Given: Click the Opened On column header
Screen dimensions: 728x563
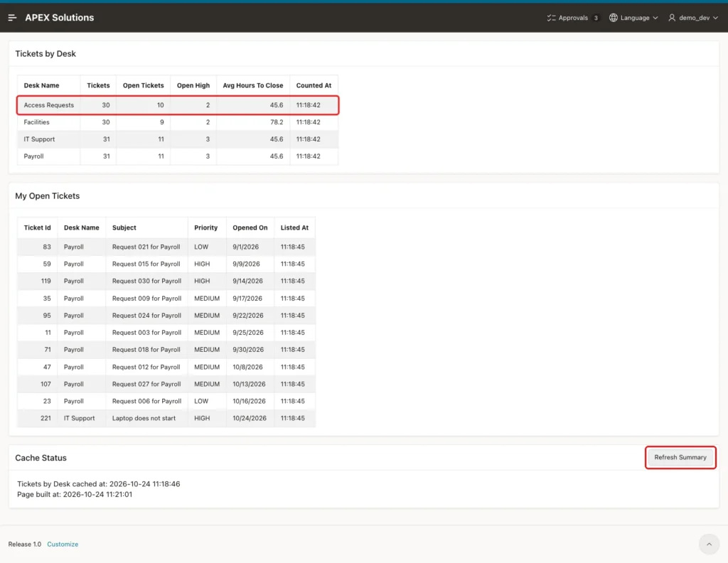Looking at the screenshot, I should coord(250,227).
